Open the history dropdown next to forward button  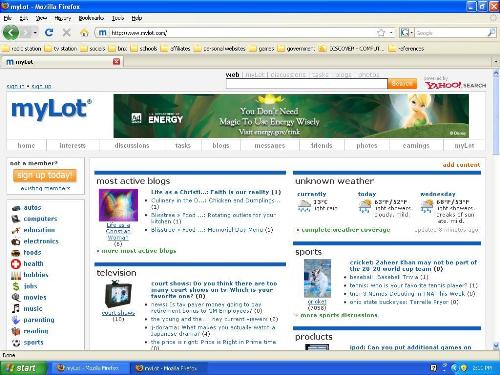pyautogui.click(x=35, y=33)
